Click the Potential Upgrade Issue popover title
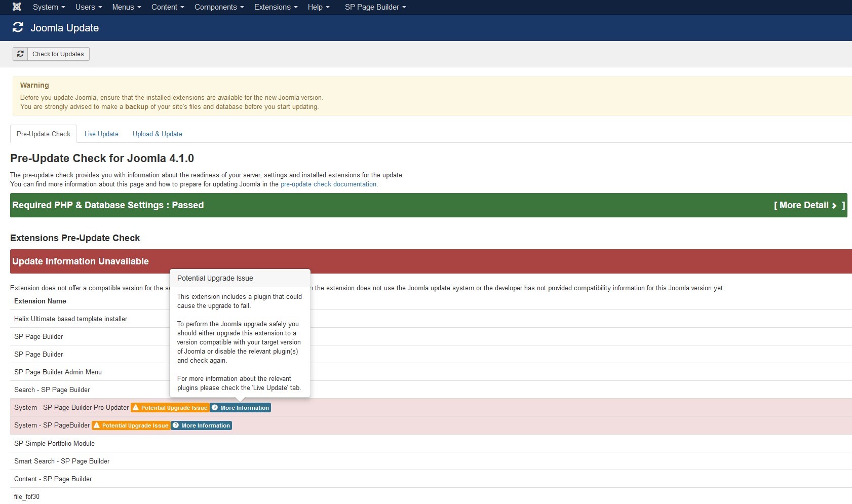 point(215,278)
